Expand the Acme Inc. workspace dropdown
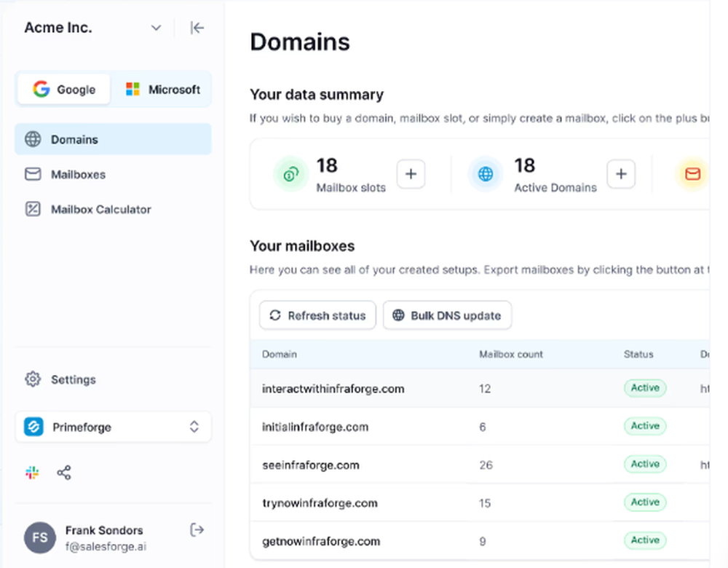Screen dimensions: 728x568 tap(156, 28)
